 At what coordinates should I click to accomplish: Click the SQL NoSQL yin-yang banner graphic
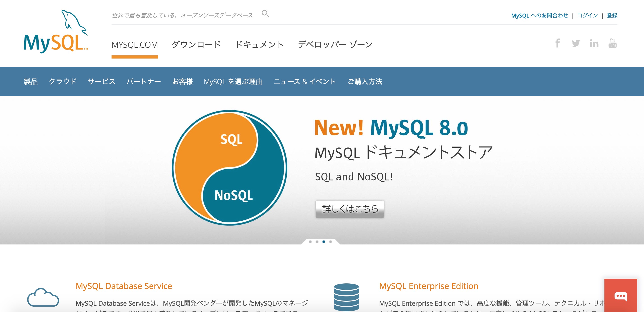tap(230, 168)
